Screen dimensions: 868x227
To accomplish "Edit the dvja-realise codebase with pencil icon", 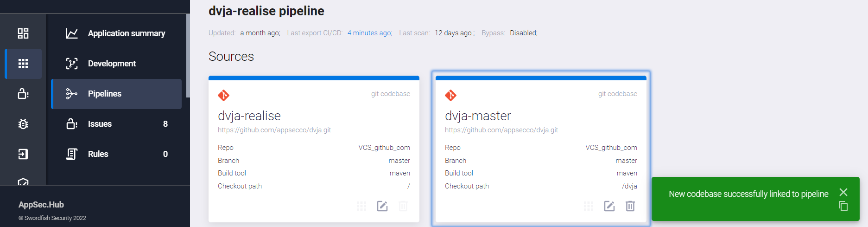I will click(382, 206).
